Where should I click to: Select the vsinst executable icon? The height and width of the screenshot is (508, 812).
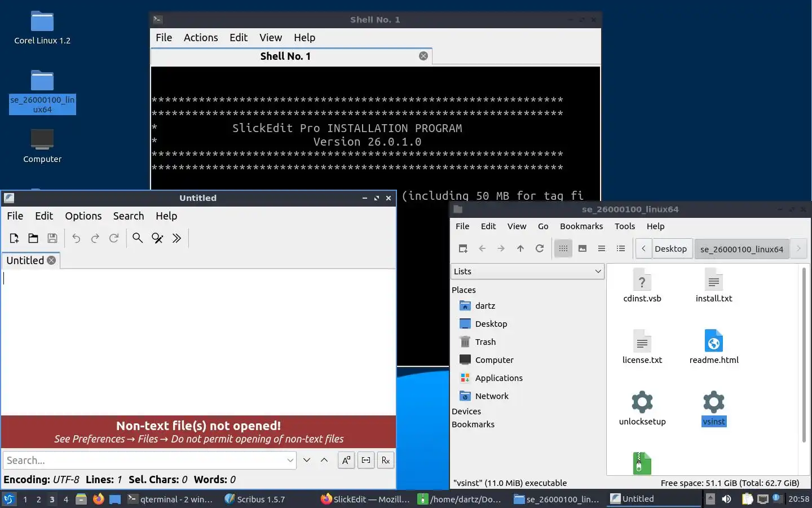coord(714,402)
